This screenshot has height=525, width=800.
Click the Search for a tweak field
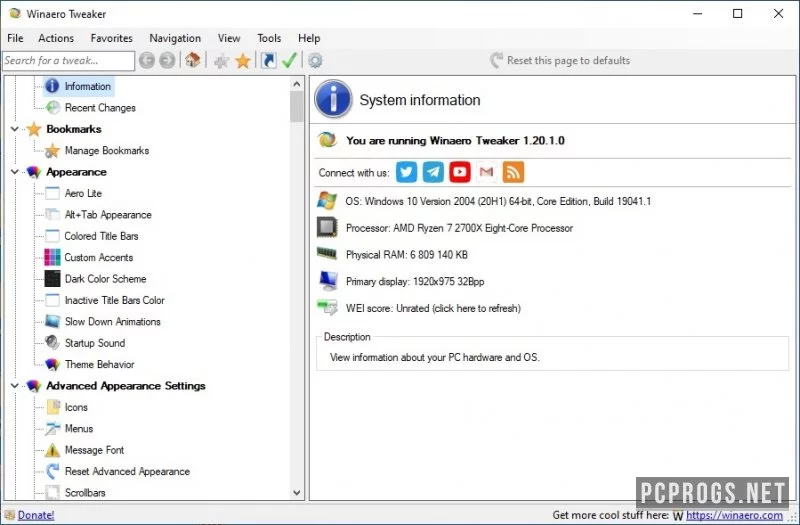[68, 61]
